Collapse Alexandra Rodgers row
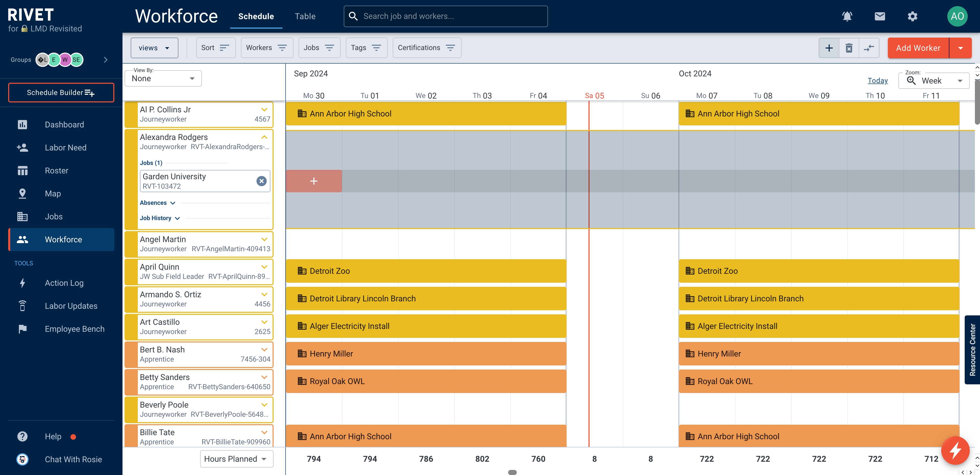This screenshot has width=980, height=475. pos(264,137)
